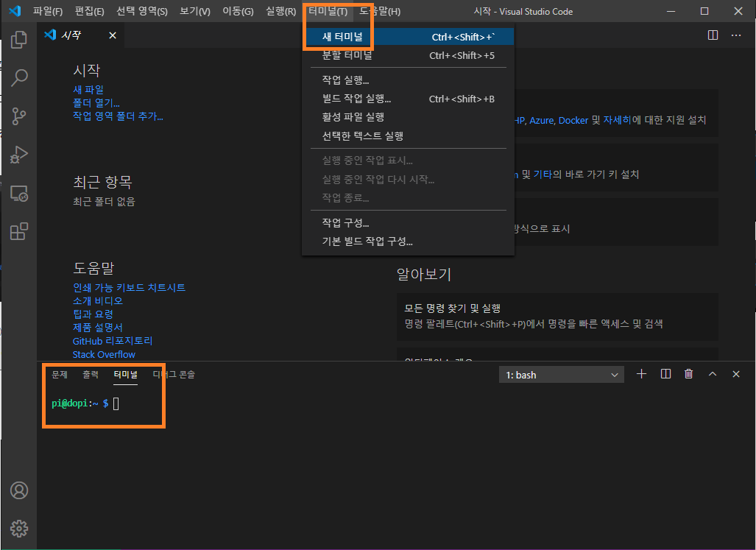Open 인쇄 가능 키보드 치트시트 link
756x550 pixels.
[x=130, y=287]
